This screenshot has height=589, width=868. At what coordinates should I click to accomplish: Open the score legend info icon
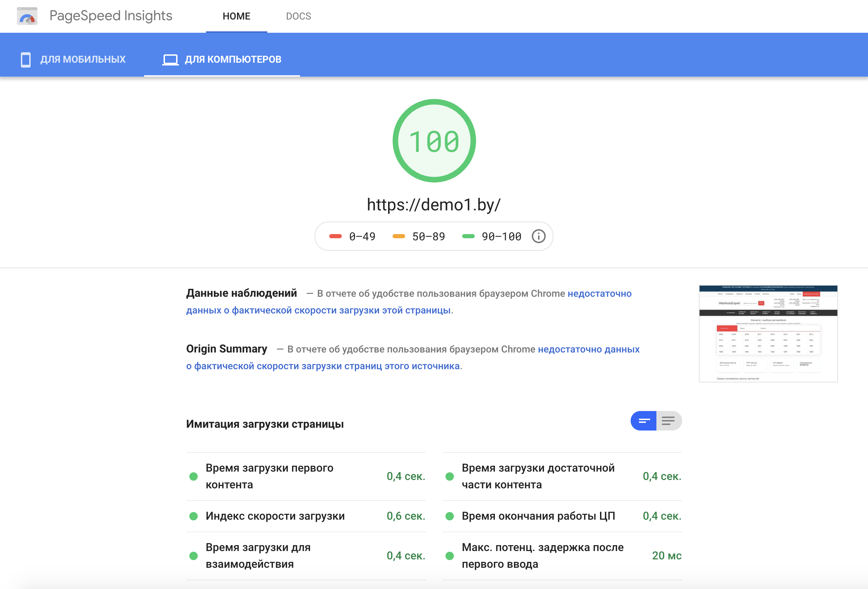click(x=538, y=236)
